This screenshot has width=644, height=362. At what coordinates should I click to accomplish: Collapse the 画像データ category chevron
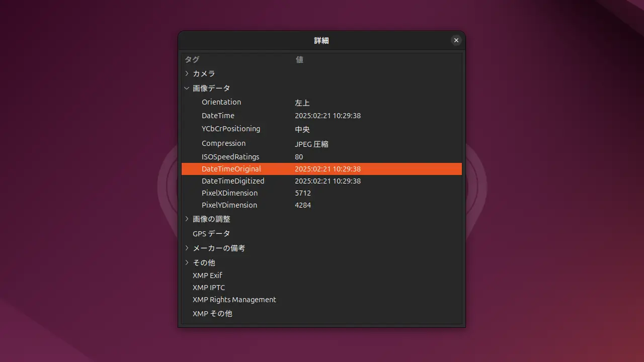(187, 88)
